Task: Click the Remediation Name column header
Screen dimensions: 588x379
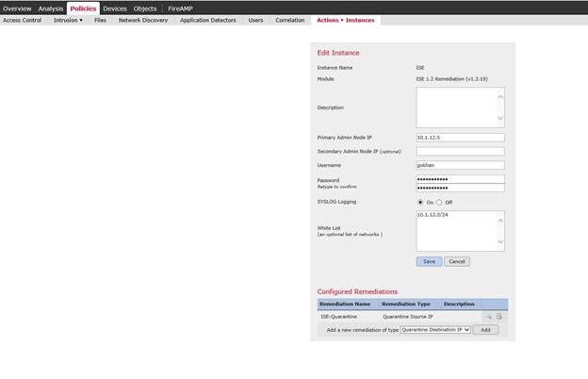Action: [345, 304]
